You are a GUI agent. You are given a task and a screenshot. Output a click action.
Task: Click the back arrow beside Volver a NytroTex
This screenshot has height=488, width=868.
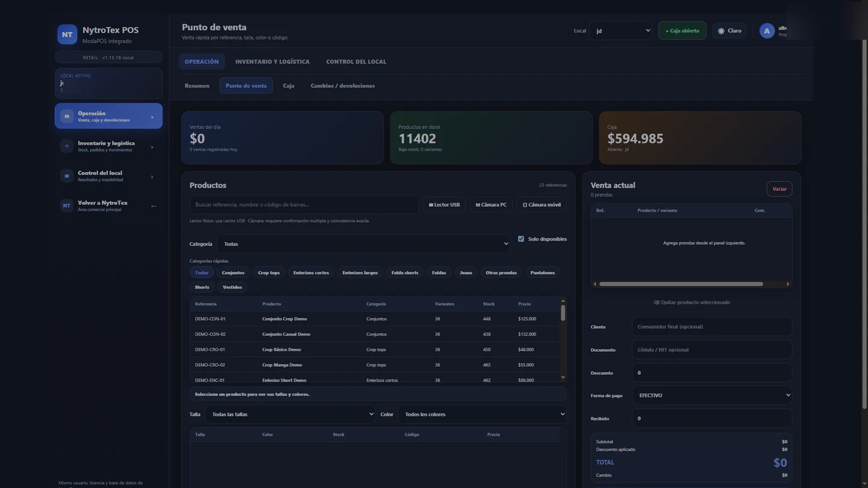[x=154, y=206]
